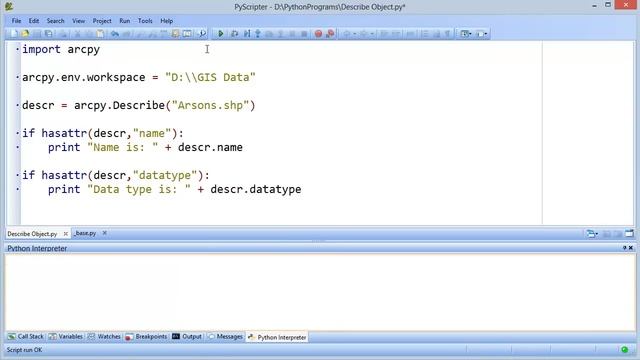
Task: Click the magnifier icon in the toolbar
Action: point(202,34)
